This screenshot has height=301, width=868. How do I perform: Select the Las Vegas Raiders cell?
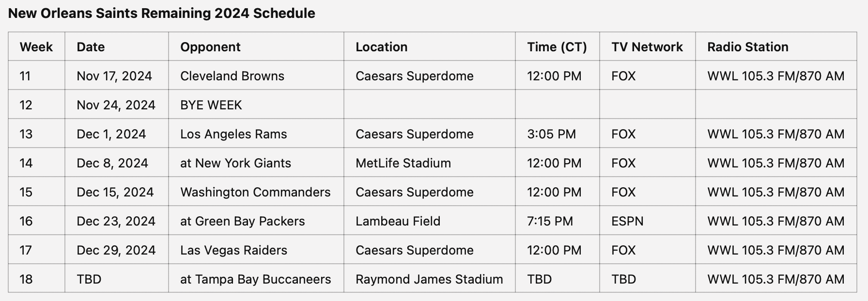[256, 250]
